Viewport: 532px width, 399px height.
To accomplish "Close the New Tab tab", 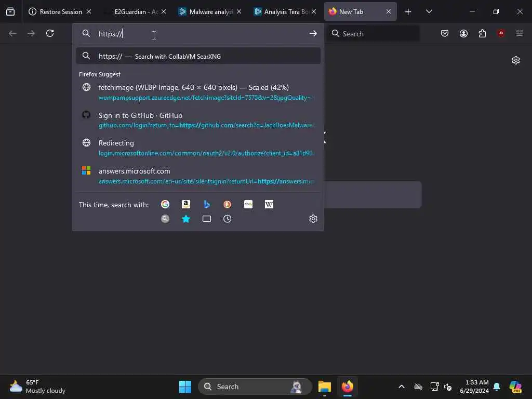I will pos(389,11).
